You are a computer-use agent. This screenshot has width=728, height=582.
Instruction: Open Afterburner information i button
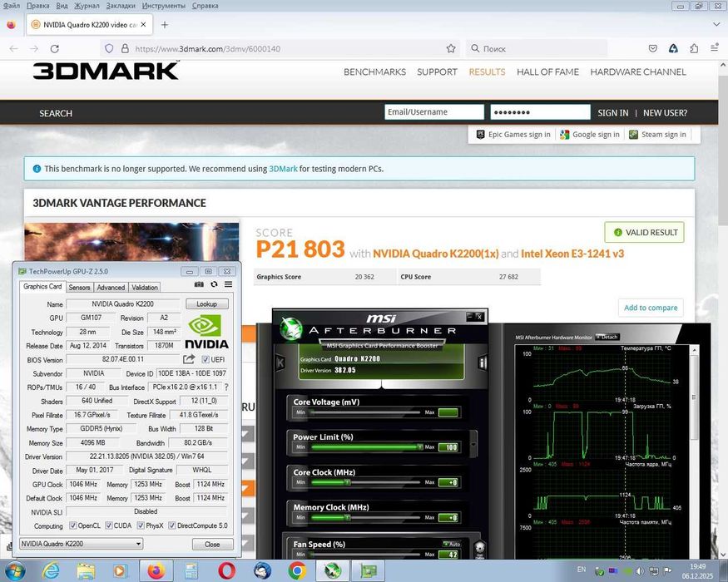[483, 363]
